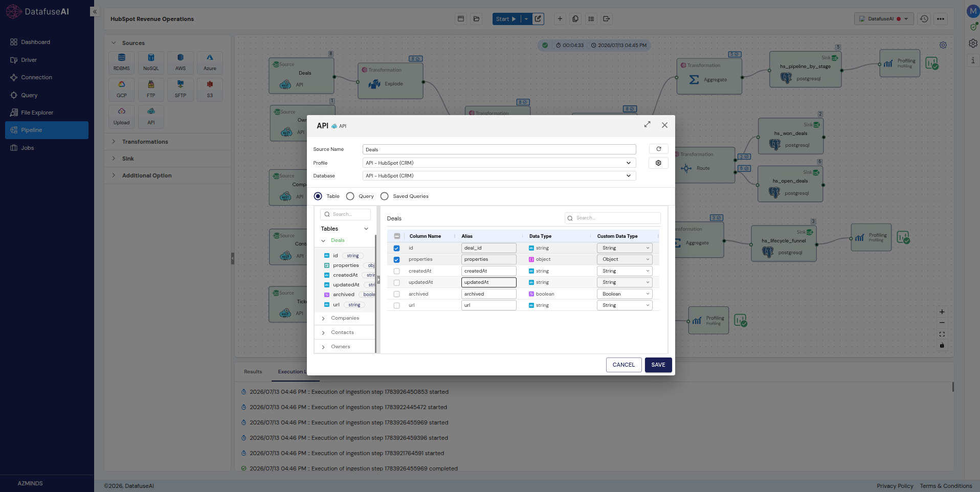
Task: Open the history clock icon in header
Action: [x=924, y=19]
